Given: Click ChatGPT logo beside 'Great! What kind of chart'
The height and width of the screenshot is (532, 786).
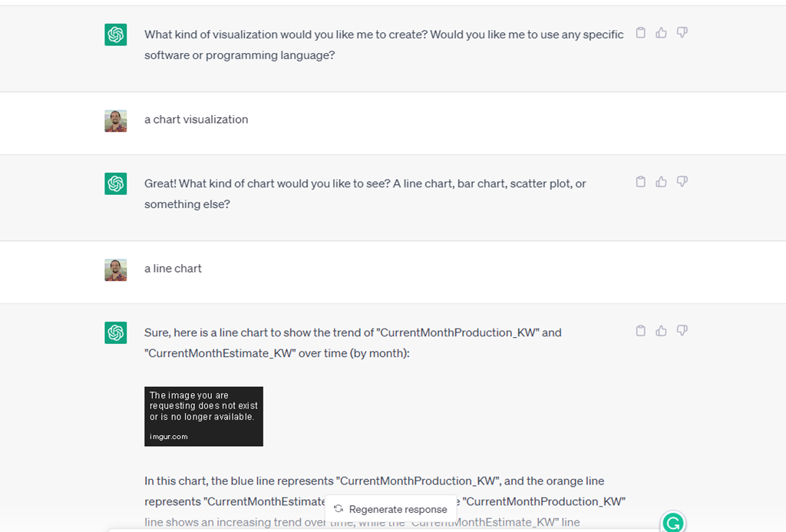Looking at the screenshot, I should (x=116, y=183).
